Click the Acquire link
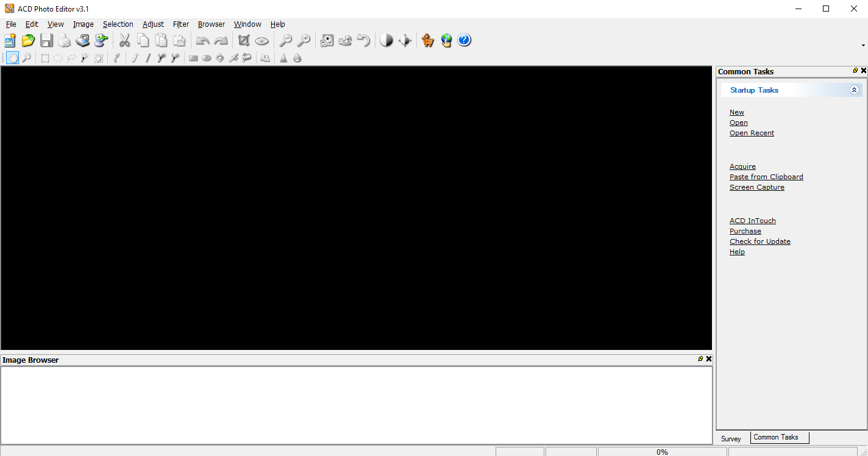868x456 pixels. point(742,166)
